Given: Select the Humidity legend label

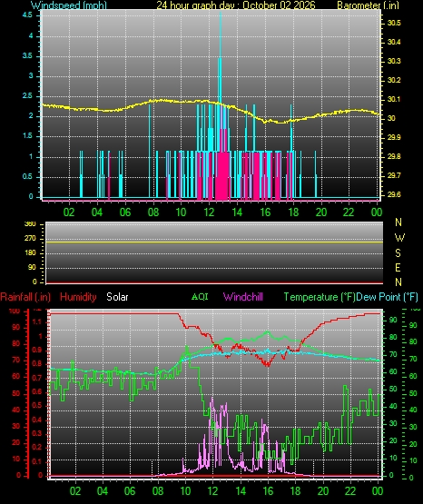Looking at the screenshot, I should coord(78,297).
